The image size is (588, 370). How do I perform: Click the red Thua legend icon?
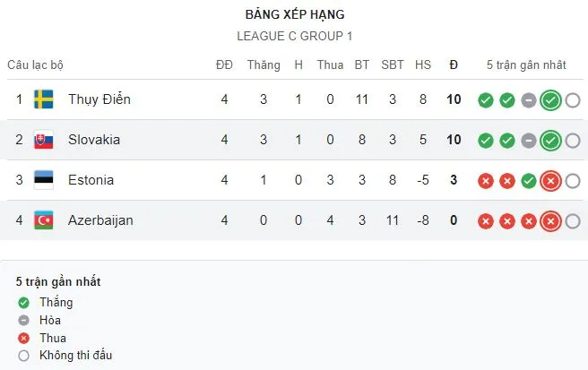click(x=22, y=338)
